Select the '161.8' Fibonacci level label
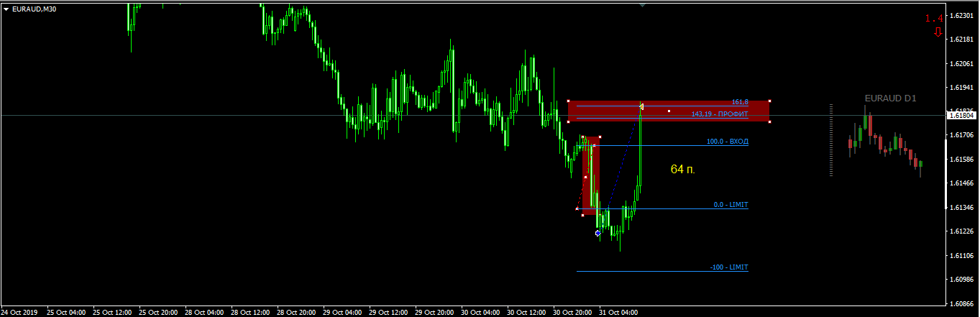 click(740, 102)
